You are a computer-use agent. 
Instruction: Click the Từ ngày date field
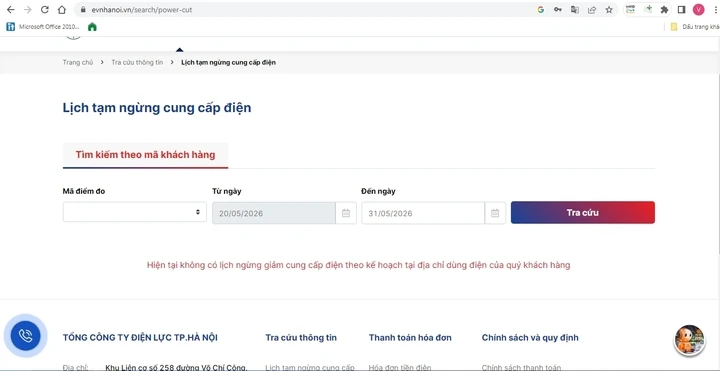pos(274,213)
